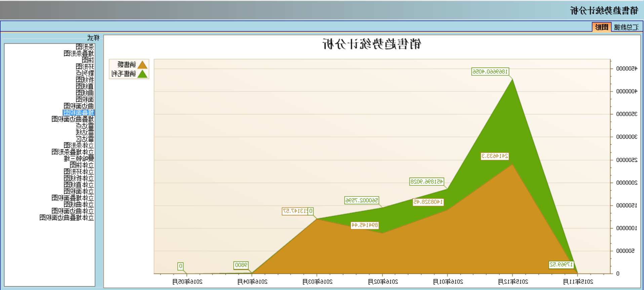Select the highlighted 堆叠面积图 style
Viewport: 644px width, 290px height.
point(79,112)
